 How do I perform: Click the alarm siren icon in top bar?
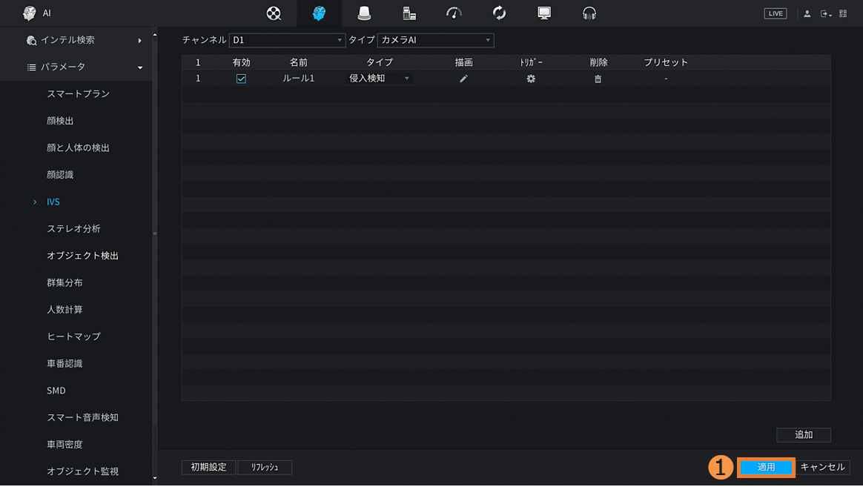click(x=364, y=13)
